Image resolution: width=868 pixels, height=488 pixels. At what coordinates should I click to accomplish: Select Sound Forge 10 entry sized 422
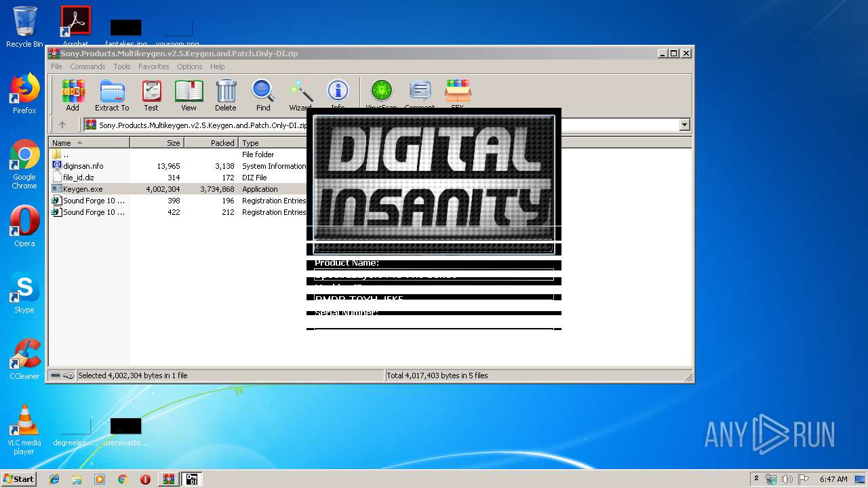(x=178, y=212)
